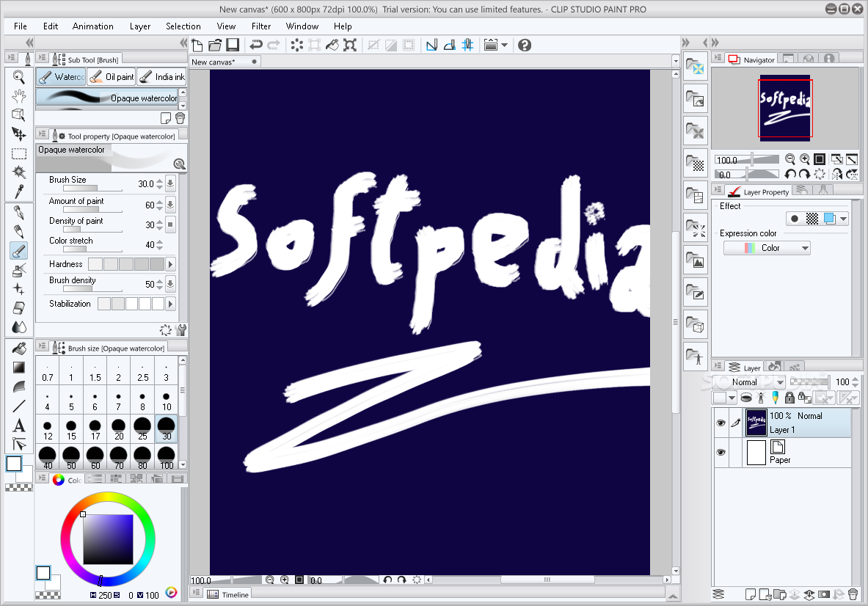Select the rectangle Selection marquee tool
Viewport: 868px width, 606px height.
click(x=19, y=154)
